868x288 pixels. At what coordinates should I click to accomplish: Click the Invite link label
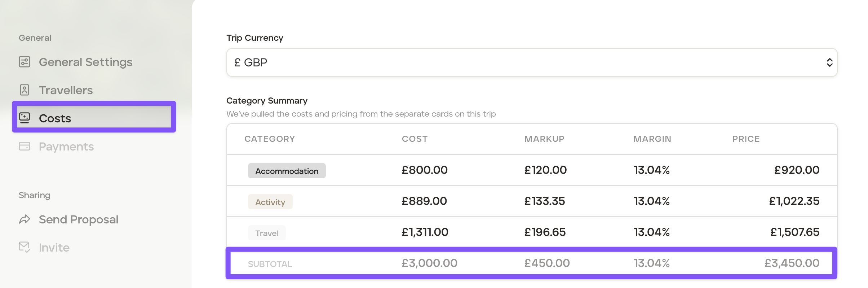click(x=54, y=248)
